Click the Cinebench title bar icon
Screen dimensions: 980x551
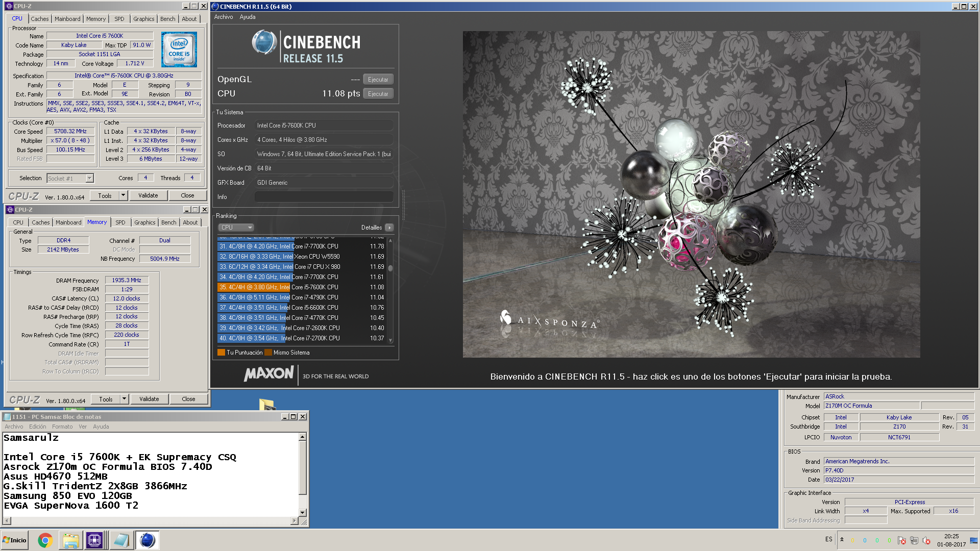(x=215, y=7)
